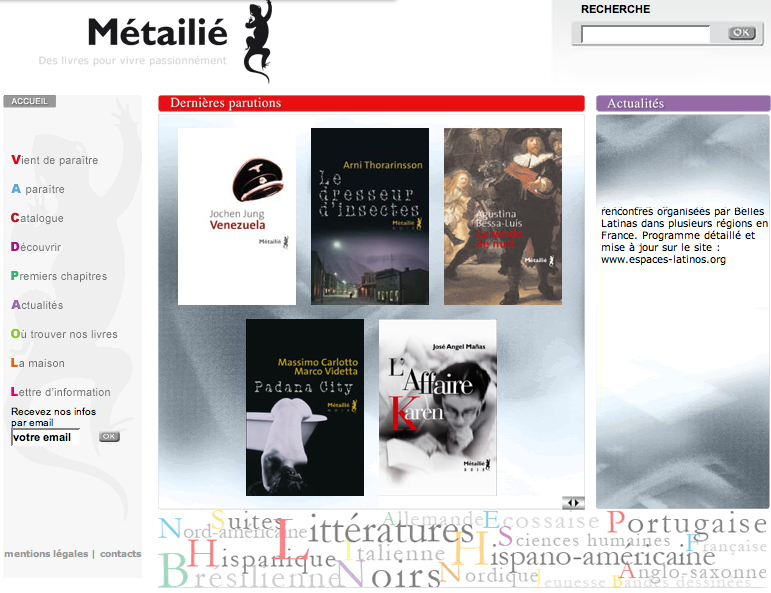Open 'Jeunesse' in the tag cloud
The height and width of the screenshot is (593, 771).
(570, 581)
